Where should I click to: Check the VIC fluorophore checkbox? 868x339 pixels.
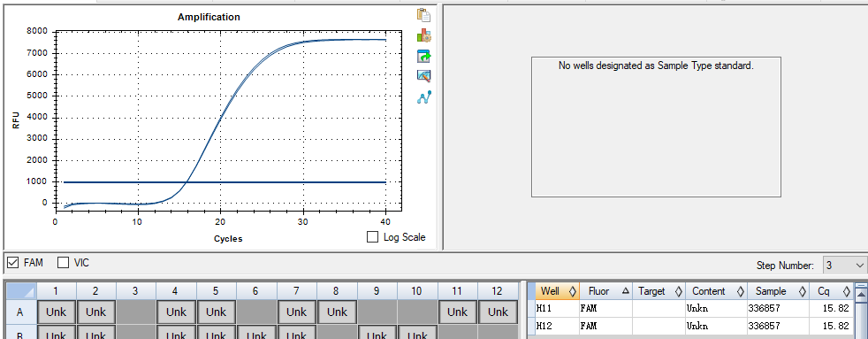pos(64,263)
